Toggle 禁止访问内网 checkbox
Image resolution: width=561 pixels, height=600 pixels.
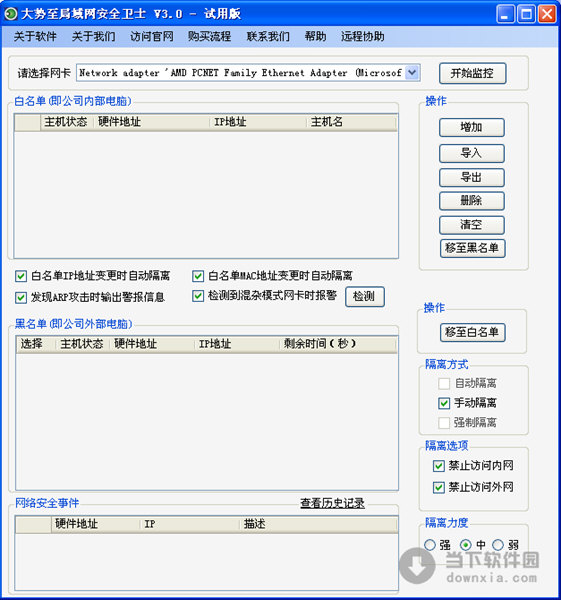(439, 466)
